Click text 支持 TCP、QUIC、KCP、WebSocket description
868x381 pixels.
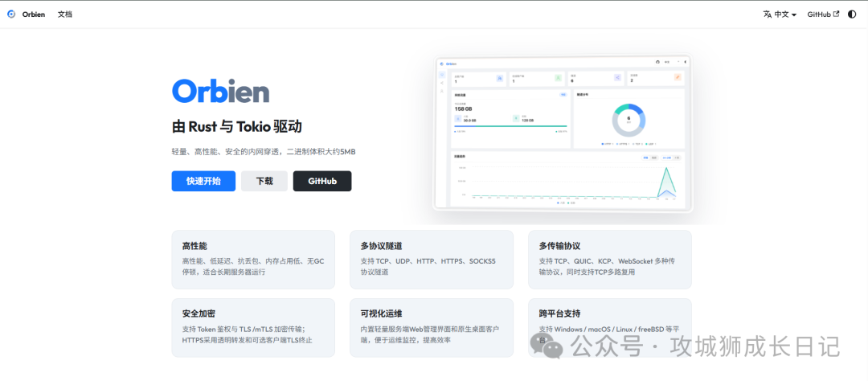tap(607, 266)
